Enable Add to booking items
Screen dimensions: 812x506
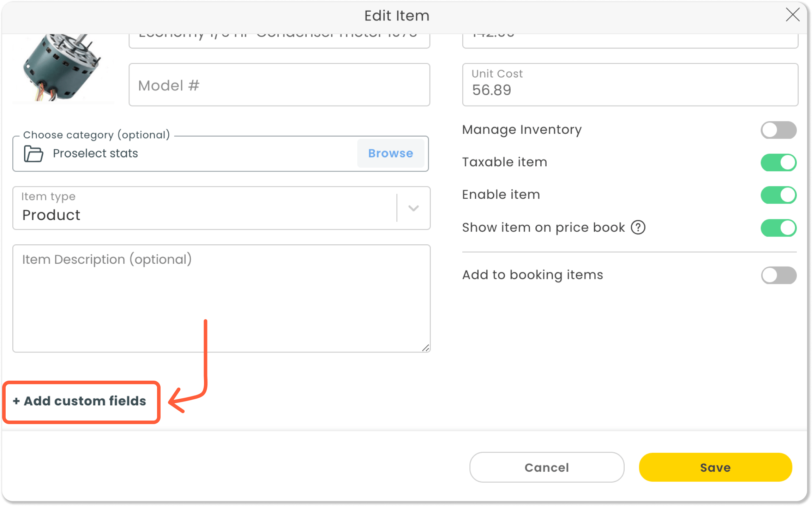tap(778, 275)
